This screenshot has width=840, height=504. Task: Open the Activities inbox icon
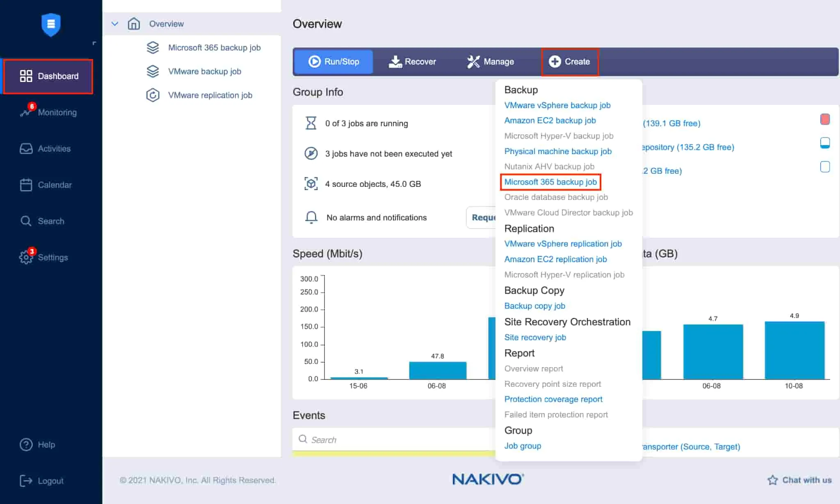point(26,148)
